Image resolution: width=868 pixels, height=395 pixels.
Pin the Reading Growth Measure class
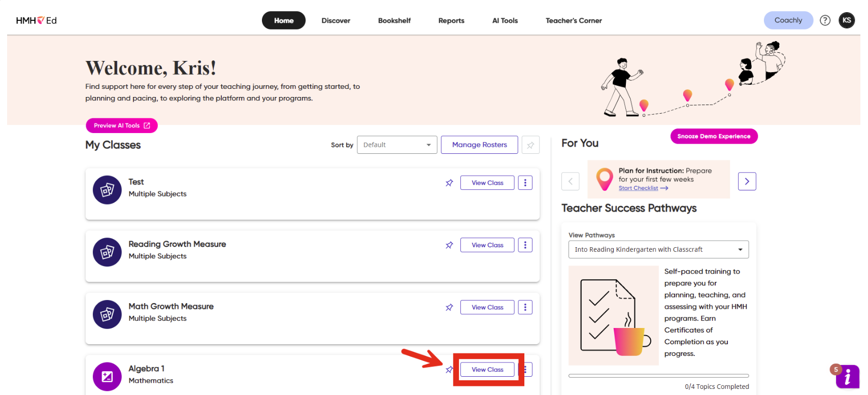[449, 245]
